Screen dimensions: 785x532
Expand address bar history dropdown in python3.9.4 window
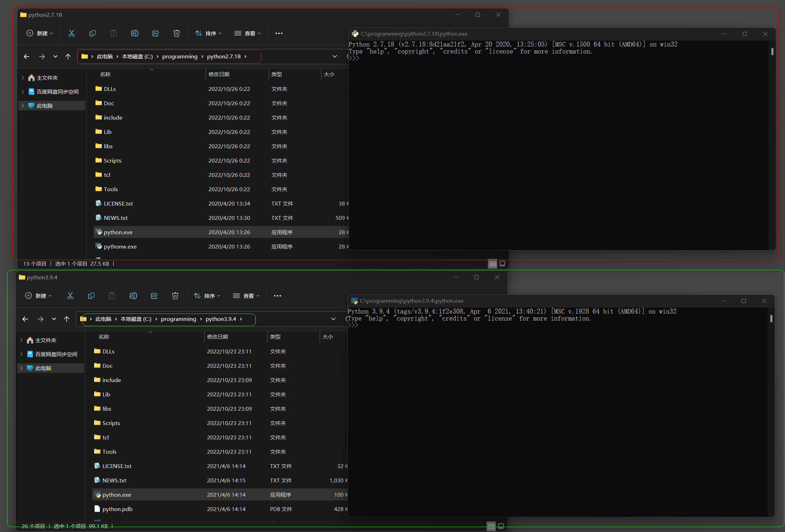coord(333,319)
